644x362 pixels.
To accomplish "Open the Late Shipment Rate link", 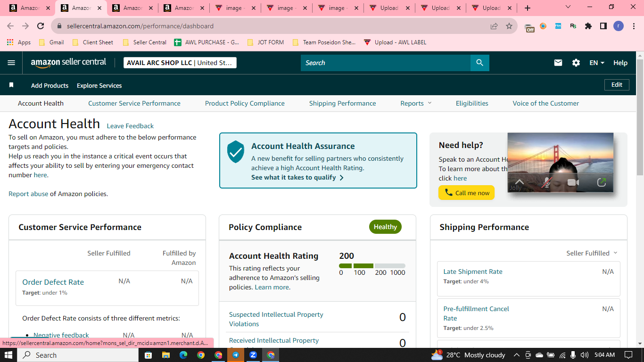I will click(473, 271).
